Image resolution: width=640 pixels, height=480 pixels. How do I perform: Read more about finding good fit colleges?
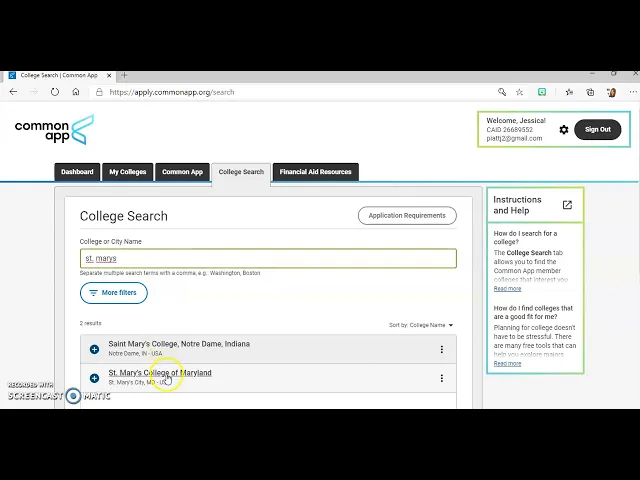(x=507, y=364)
